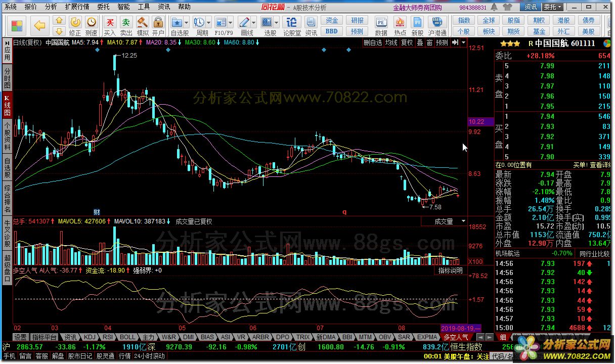
Task: Click the 删自选 remove from watchlist button
Action: 373,43
